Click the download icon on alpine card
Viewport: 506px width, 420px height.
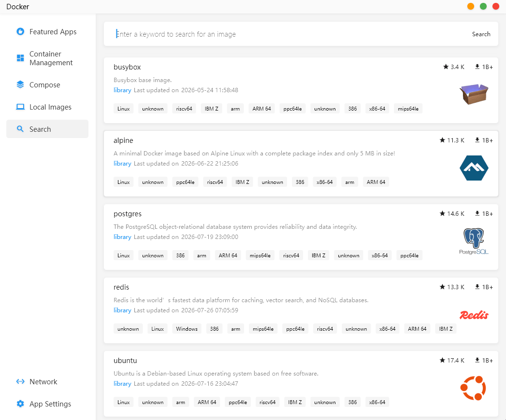tap(477, 140)
